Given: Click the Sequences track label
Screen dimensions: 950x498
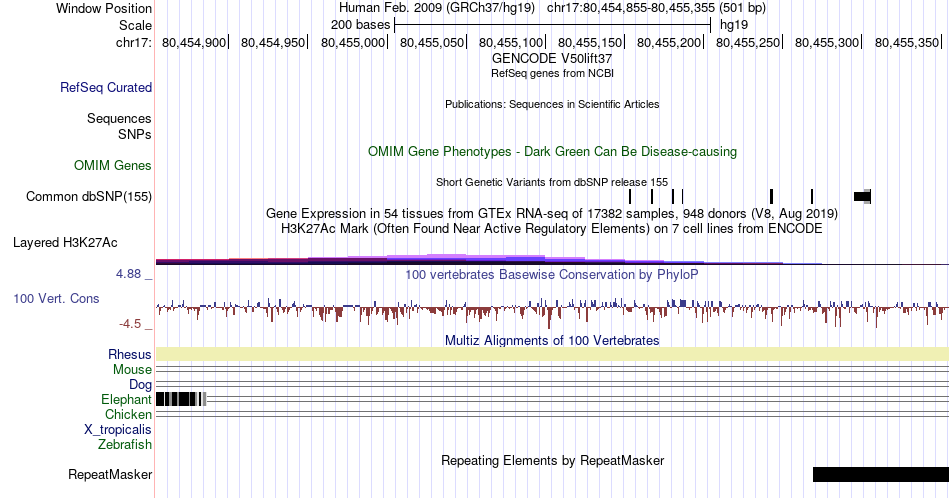Looking at the screenshot, I should point(119,118).
